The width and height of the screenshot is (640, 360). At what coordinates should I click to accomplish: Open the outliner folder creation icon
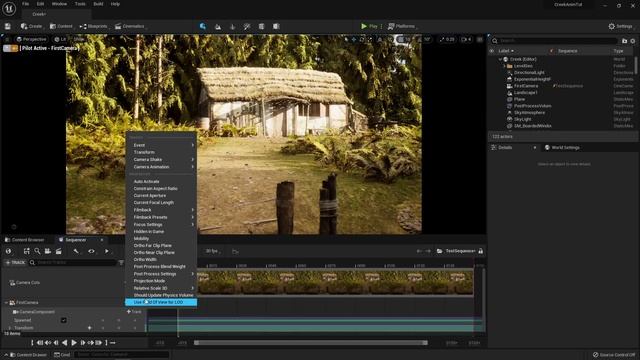point(624,41)
